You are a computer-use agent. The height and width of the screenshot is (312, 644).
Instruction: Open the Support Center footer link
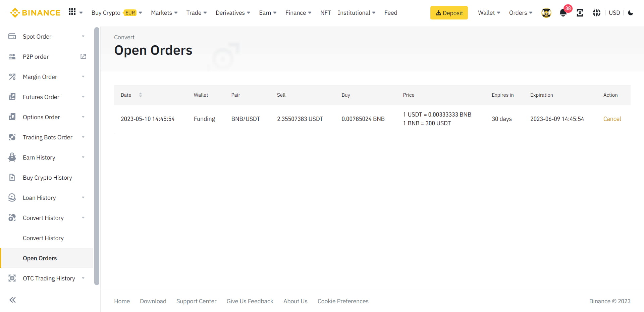(196, 301)
